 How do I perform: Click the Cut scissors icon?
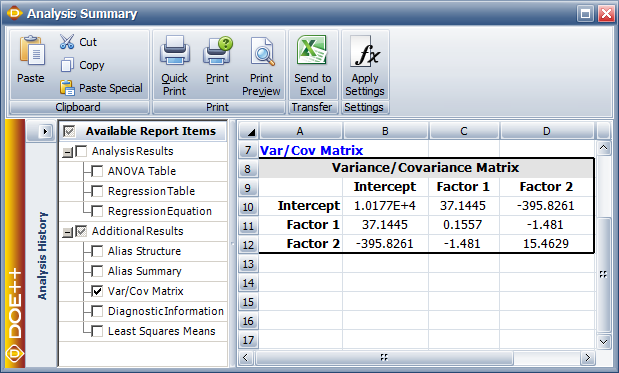[67, 41]
